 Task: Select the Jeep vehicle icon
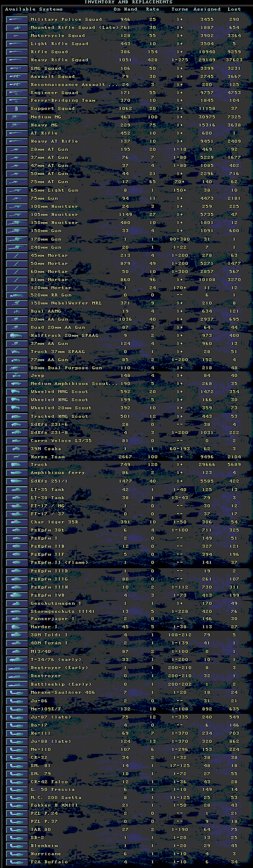click(x=17, y=376)
